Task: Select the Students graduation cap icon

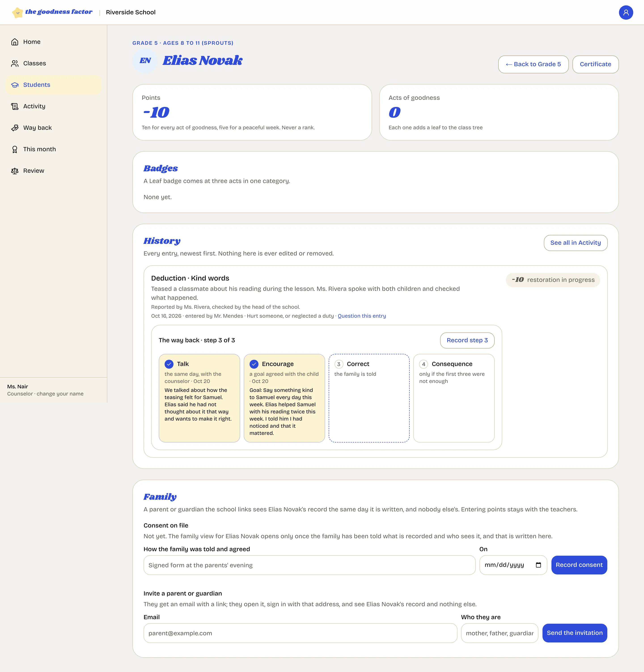Action: click(15, 85)
